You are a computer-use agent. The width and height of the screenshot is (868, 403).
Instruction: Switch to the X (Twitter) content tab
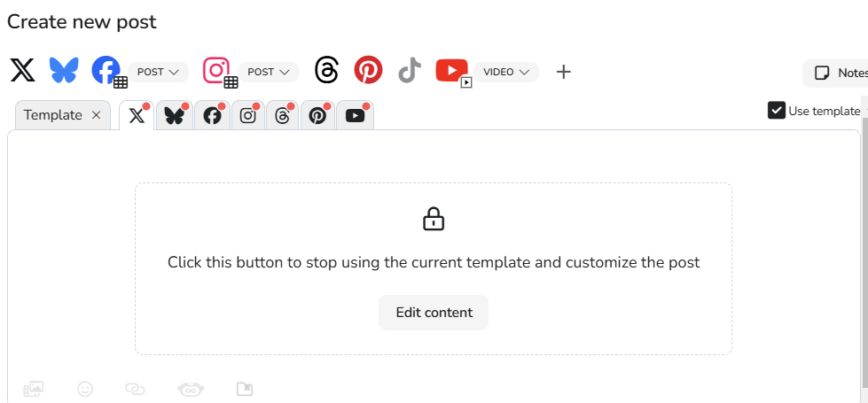[137, 115]
